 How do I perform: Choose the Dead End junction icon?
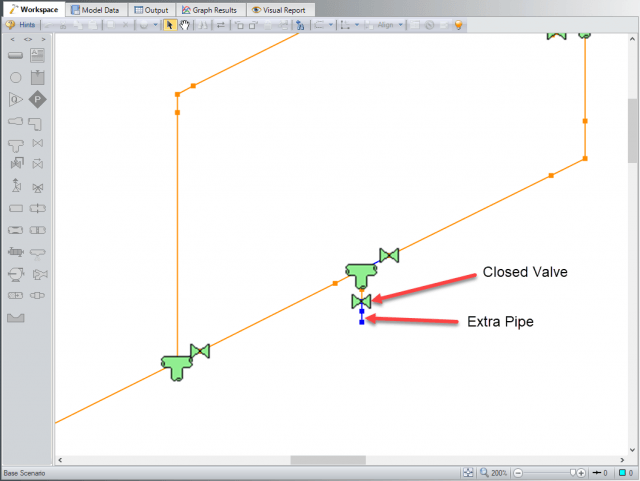tap(37, 295)
